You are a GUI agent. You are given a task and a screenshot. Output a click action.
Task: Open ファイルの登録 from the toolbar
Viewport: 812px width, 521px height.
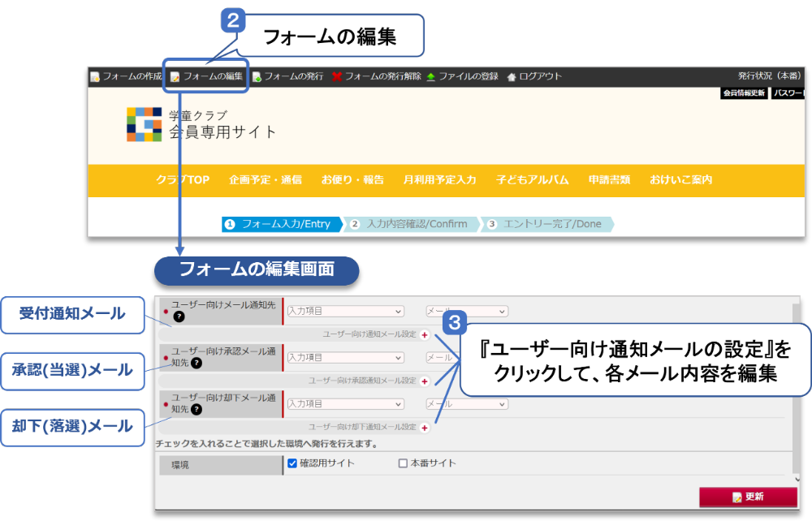pyautogui.click(x=463, y=76)
